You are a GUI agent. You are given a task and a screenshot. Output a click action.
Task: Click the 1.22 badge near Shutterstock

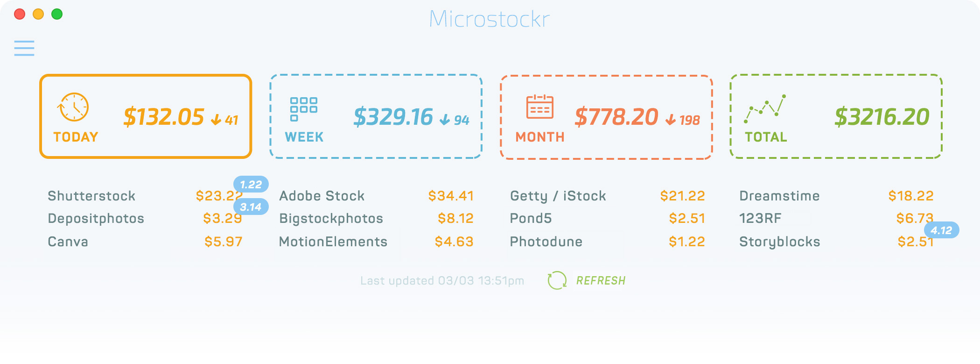pyautogui.click(x=251, y=184)
